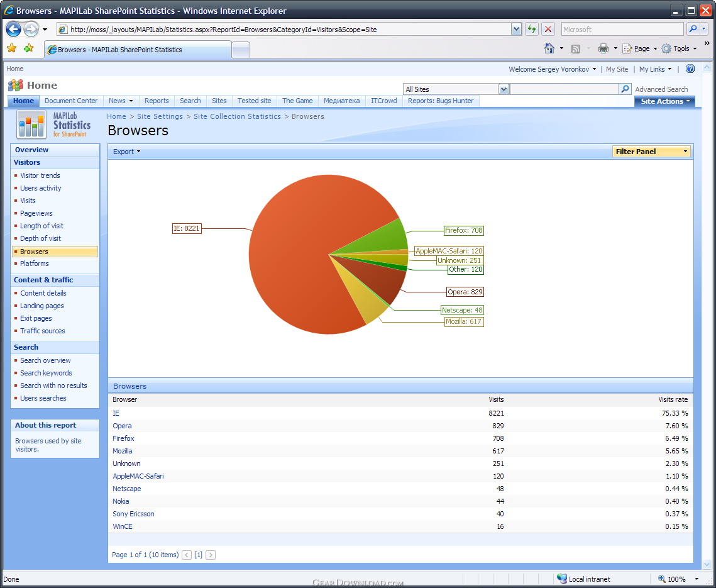The width and height of the screenshot is (716, 588).
Task: Open the SharePoint Help question icon
Action: click(690, 69)
